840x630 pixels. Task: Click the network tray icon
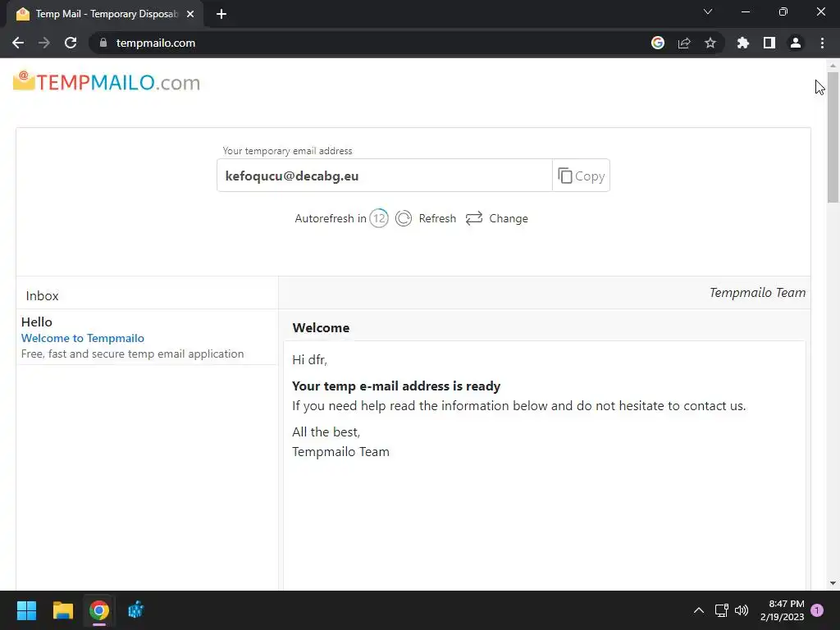coord(721,610)
